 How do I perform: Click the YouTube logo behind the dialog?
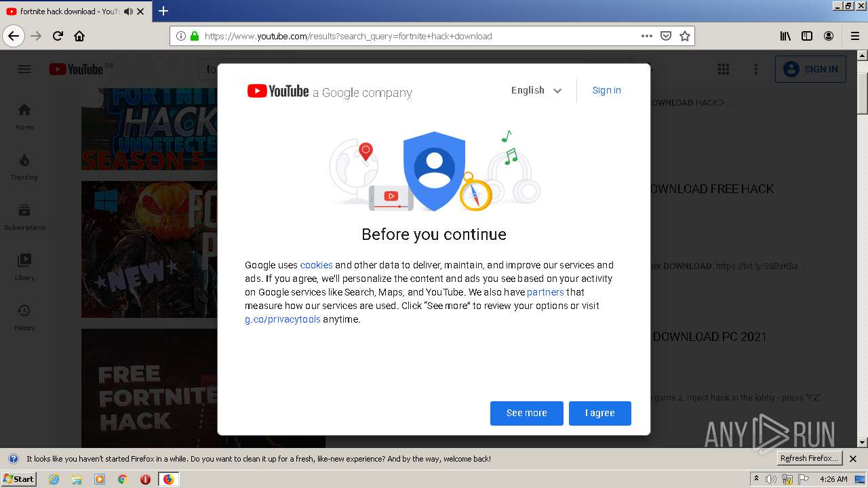(x=75, y=69)
